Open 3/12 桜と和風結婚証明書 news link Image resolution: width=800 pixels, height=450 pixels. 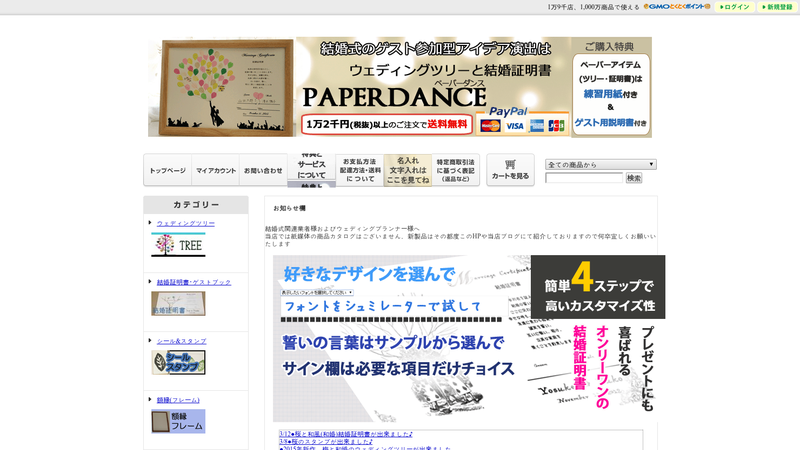pyautogui.click(x=346, y=434)
